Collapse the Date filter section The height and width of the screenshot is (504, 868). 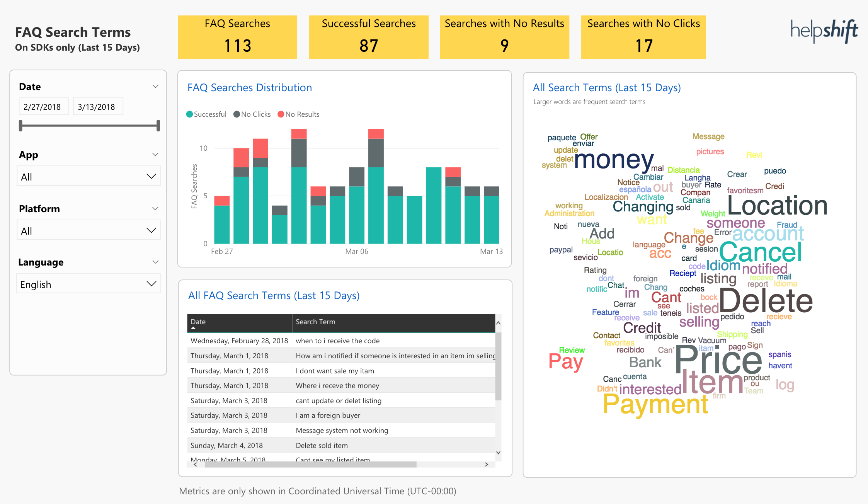(x=156, y=86)
